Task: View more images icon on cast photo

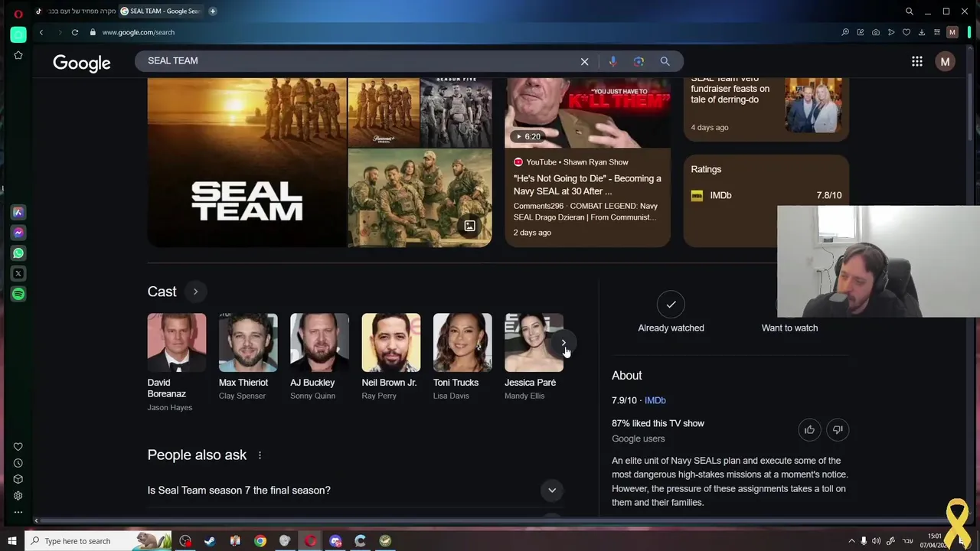Action: 469,226
